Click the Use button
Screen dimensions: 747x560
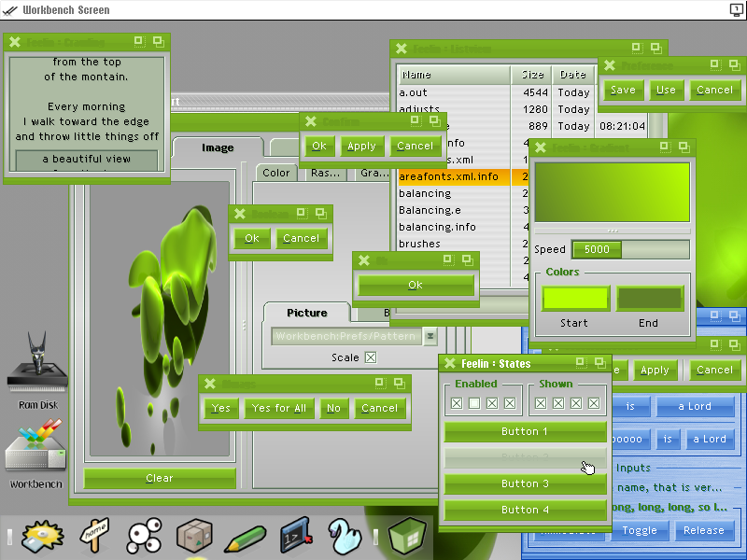666,90
